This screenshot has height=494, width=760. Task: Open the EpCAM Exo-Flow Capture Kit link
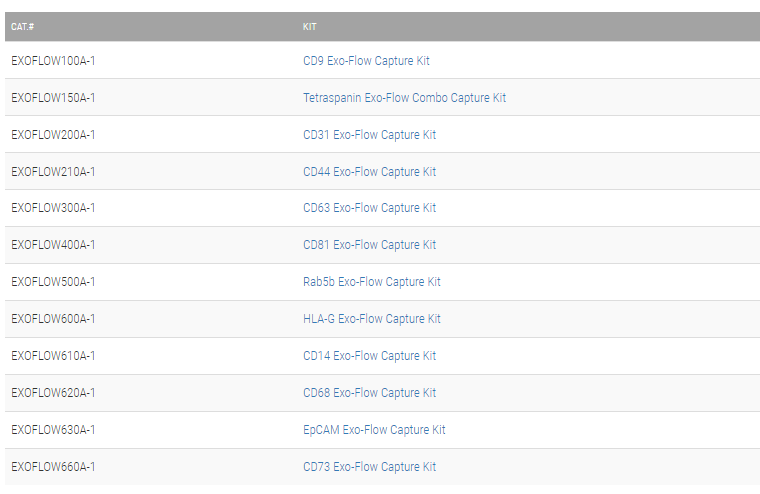tap(374, 430)
